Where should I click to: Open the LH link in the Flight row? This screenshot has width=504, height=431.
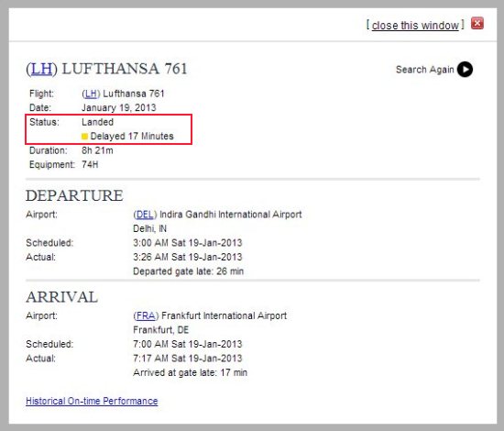[91, 94]
